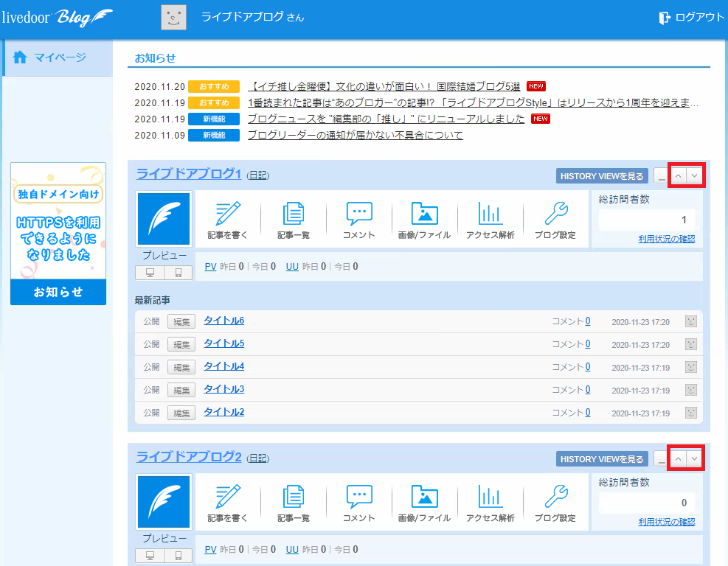
Task: Click HISTORY VIEWを見る for ライブドアブログ2
Action: [602, 459]
